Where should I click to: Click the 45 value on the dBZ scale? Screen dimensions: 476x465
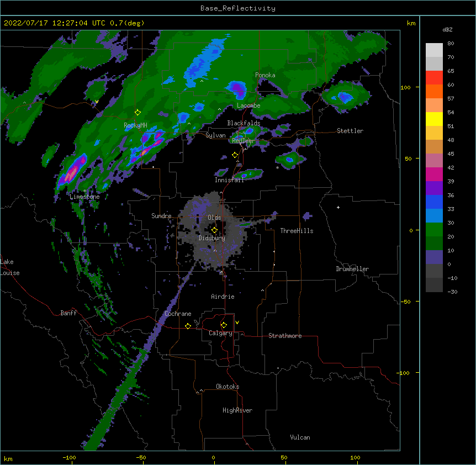pyautogui.click(x=451, y=154)
